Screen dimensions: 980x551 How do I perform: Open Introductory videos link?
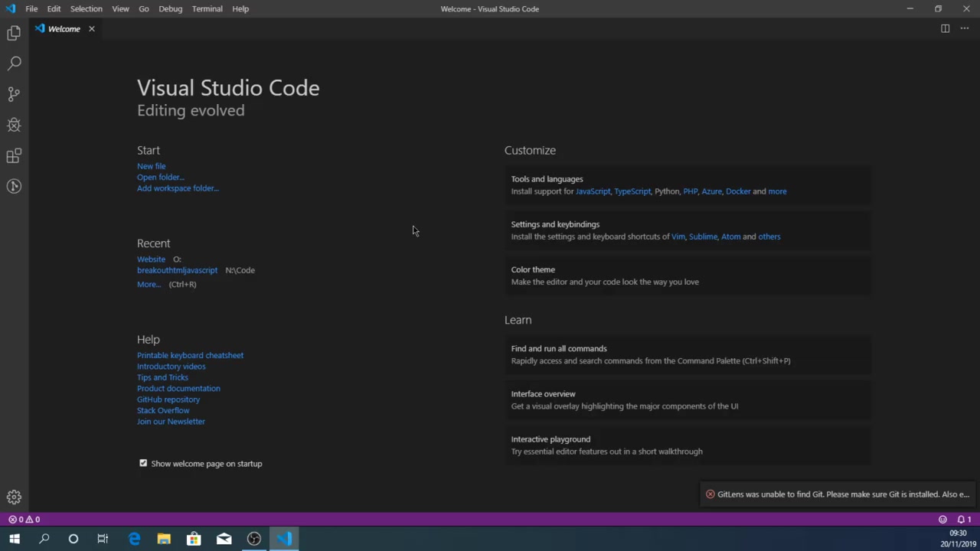(x=171, y=367)
